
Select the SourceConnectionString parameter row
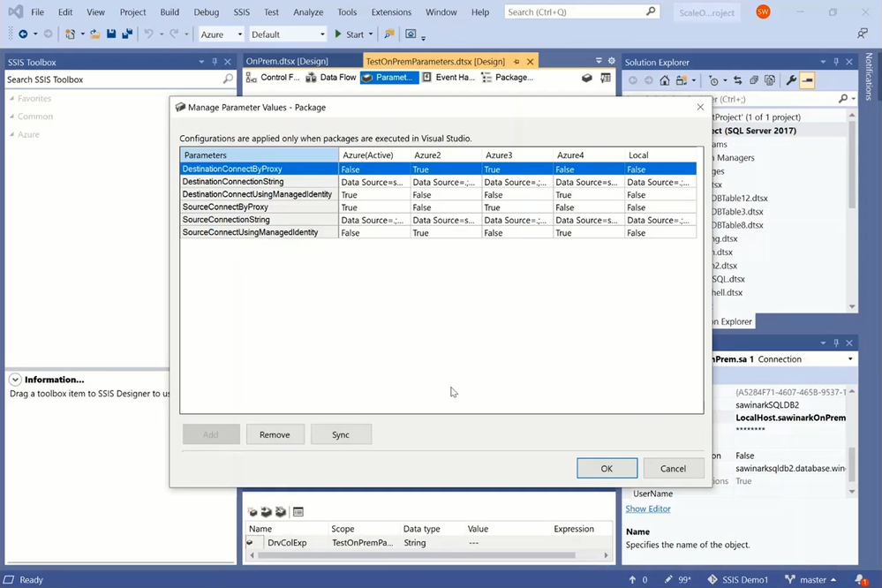coord(438,220)
